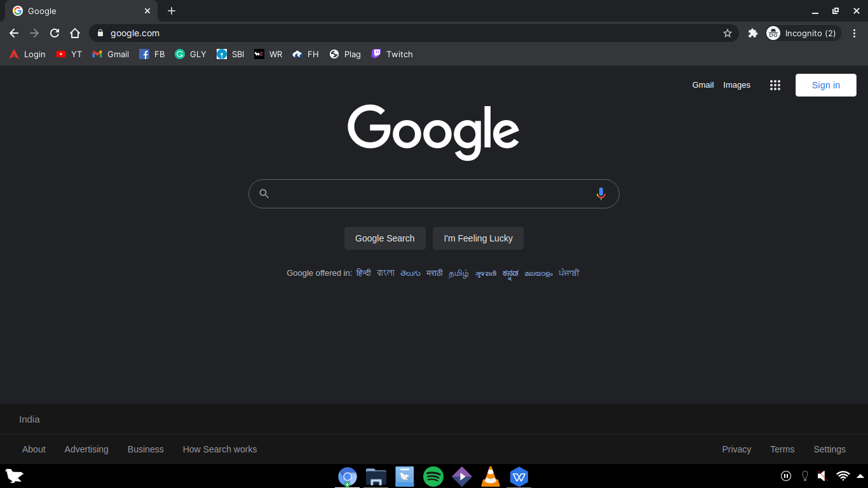Unmute the muted volume speaker icon

click(822, 476)
